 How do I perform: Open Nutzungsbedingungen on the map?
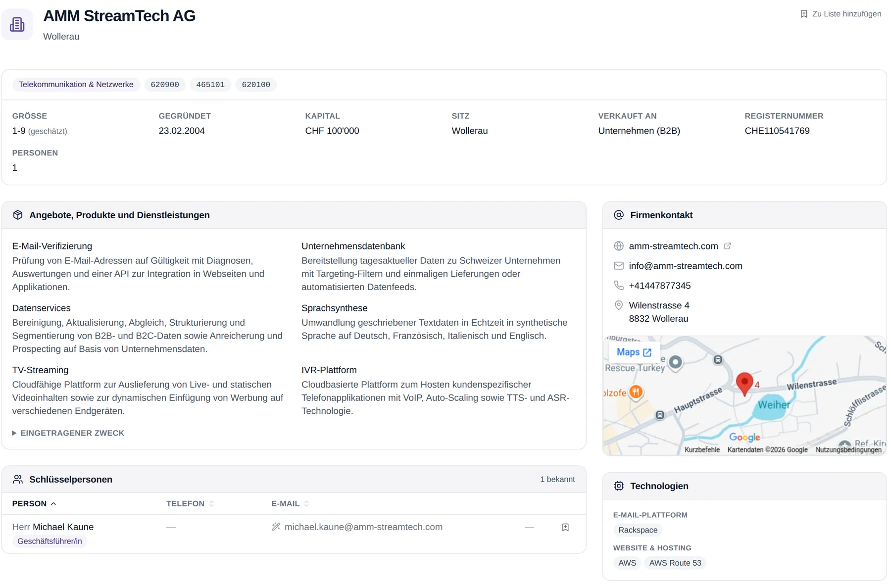[848, 450]
